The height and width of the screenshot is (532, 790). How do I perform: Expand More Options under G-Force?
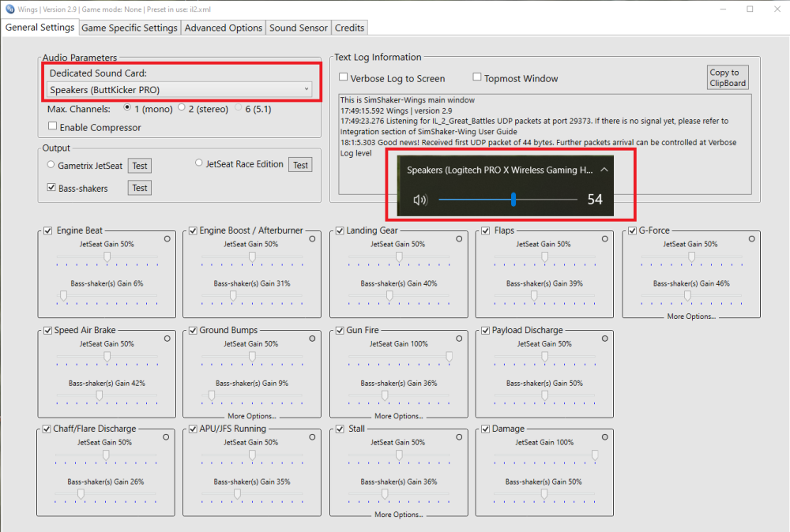click(691, 317)
